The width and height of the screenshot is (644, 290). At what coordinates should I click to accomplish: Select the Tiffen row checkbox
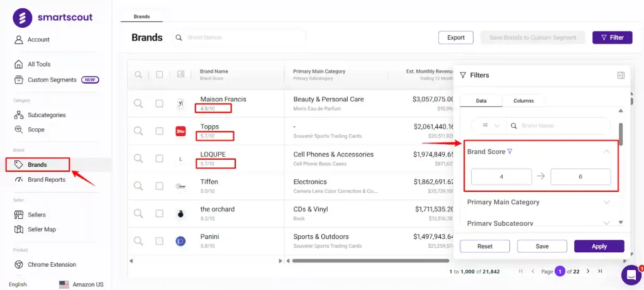[159, 186]
